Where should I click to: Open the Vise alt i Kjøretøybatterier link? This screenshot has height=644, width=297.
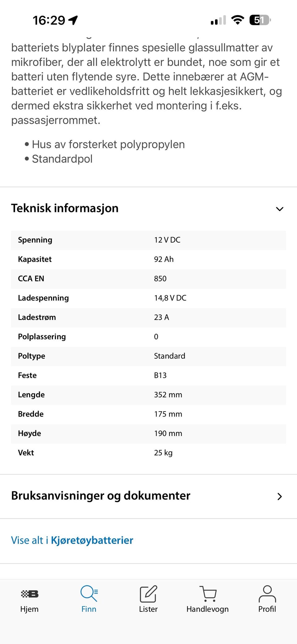72,540
